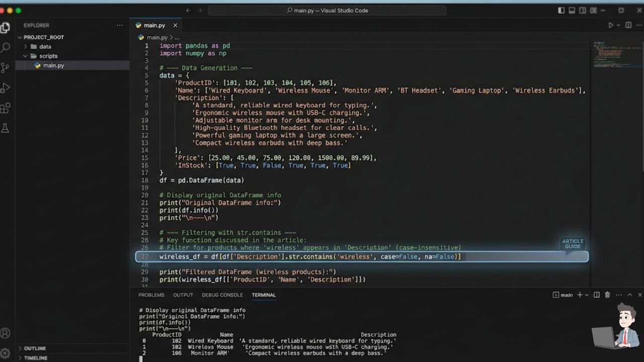Switch to the TERMINAL panel tab
This screenshot has width=644, height=362.
[x=264, y=295]
